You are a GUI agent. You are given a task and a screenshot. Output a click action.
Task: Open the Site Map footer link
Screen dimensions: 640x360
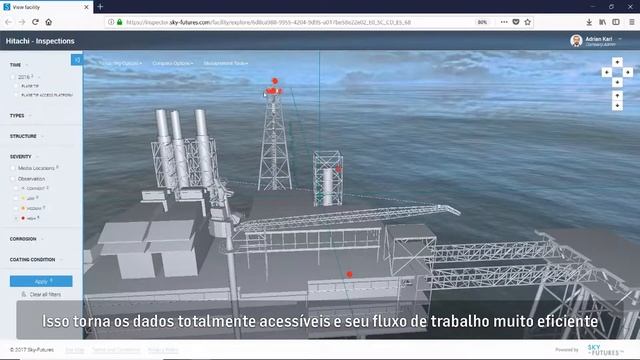pyautogui.click(x=75, y=350)
